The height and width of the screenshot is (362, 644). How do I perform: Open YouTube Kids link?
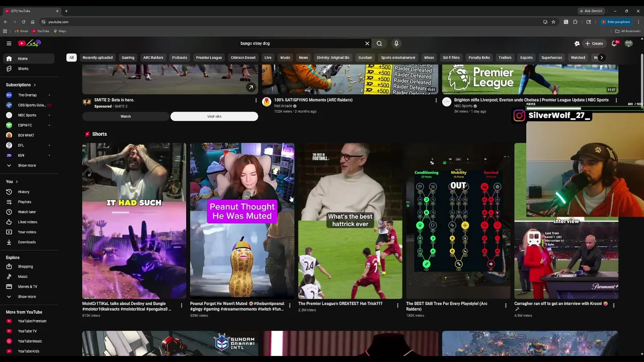[28, 351]
